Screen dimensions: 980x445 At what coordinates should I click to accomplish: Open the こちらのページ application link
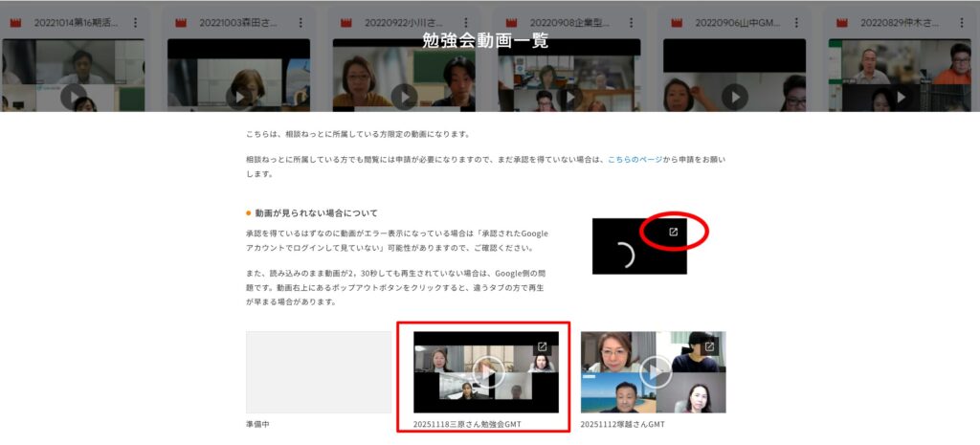pos(641,161)
